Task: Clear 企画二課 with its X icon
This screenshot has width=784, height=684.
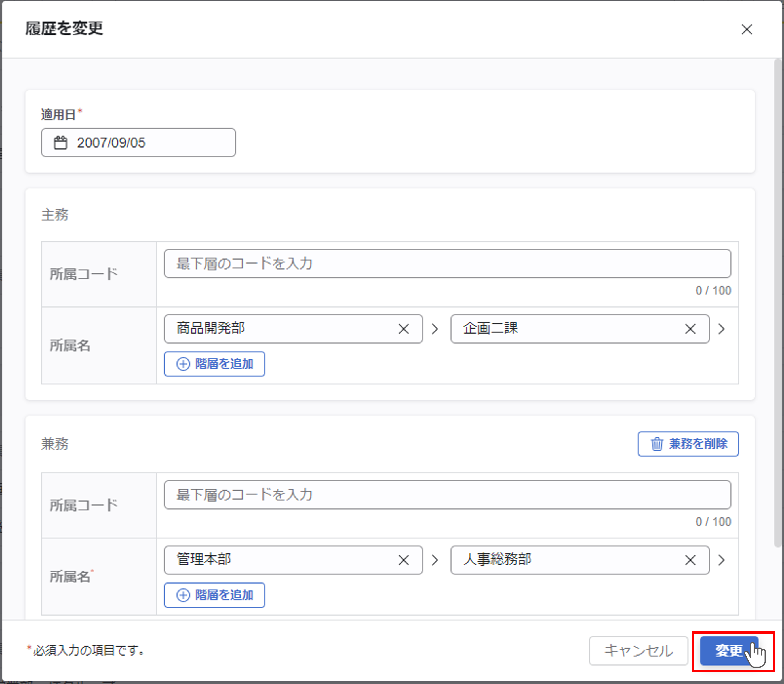Action: point(690,329)
